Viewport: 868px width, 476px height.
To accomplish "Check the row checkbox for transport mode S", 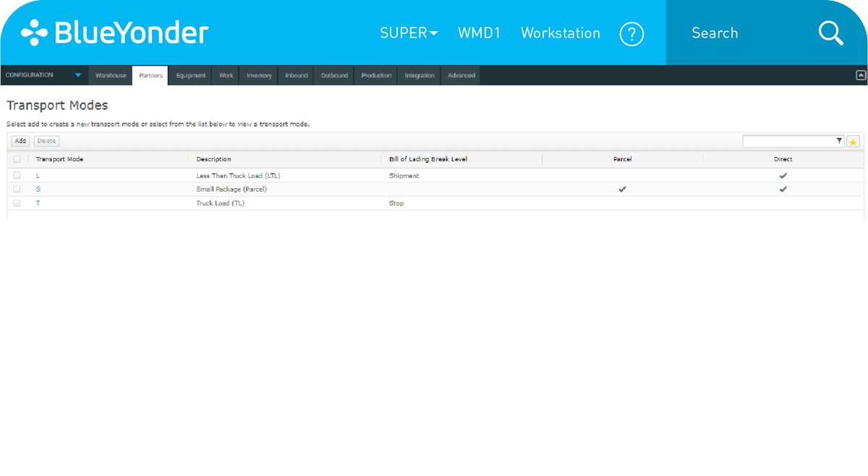I will 17,189.
